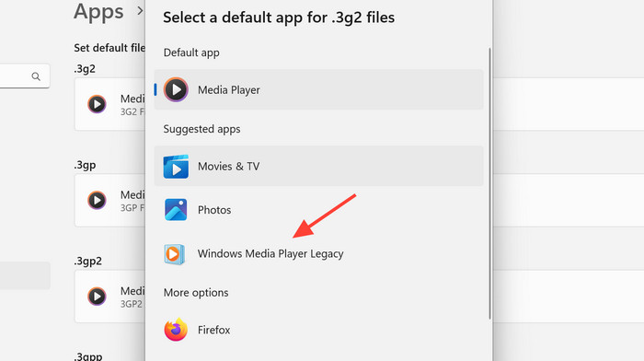Click the .3gp file type card

click(x=109, y=200)
